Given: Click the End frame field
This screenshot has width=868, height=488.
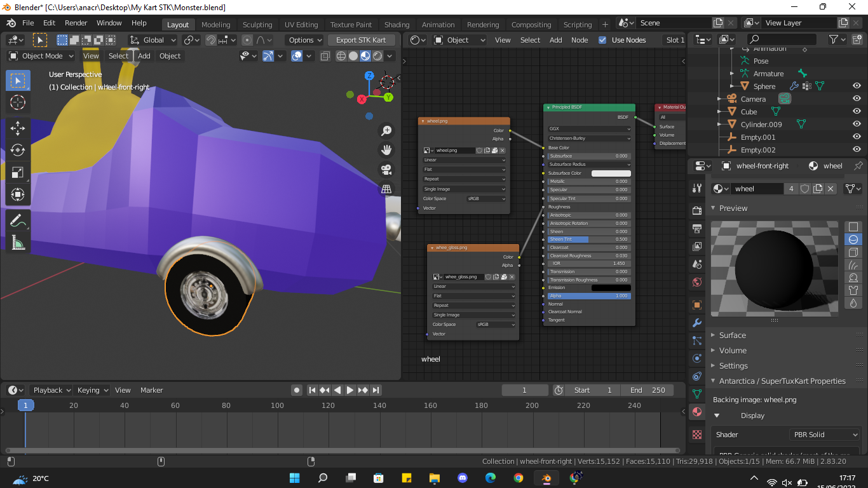Looking at the screenshot, I should point(648,390).
